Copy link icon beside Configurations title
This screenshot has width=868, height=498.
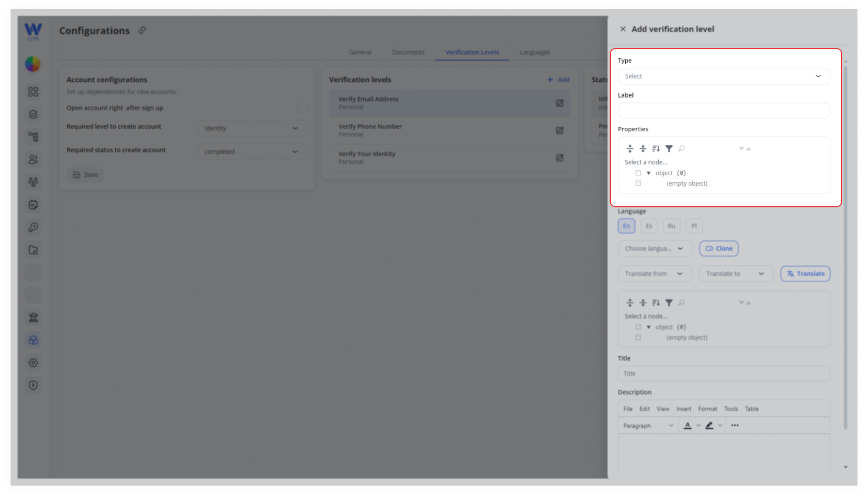[142, 31]
